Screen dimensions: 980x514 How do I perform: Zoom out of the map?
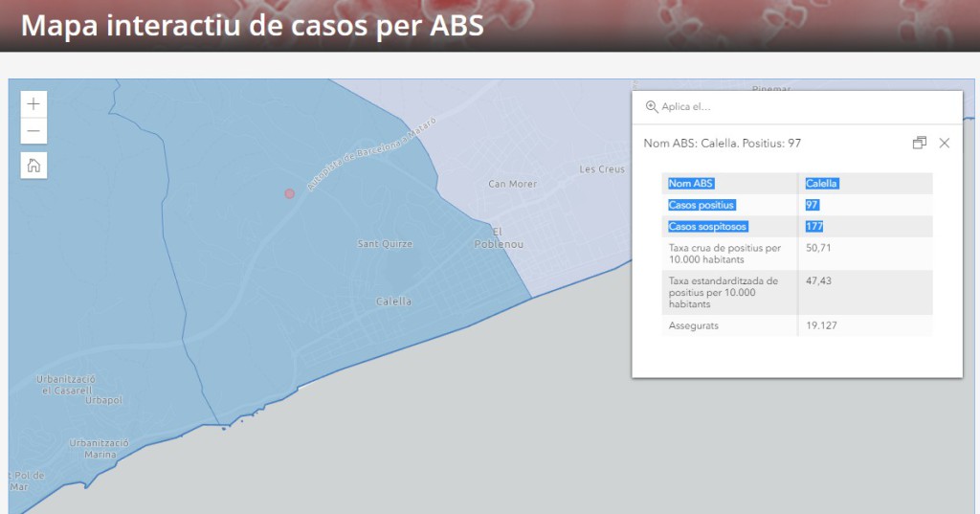[x=33, y=131]
